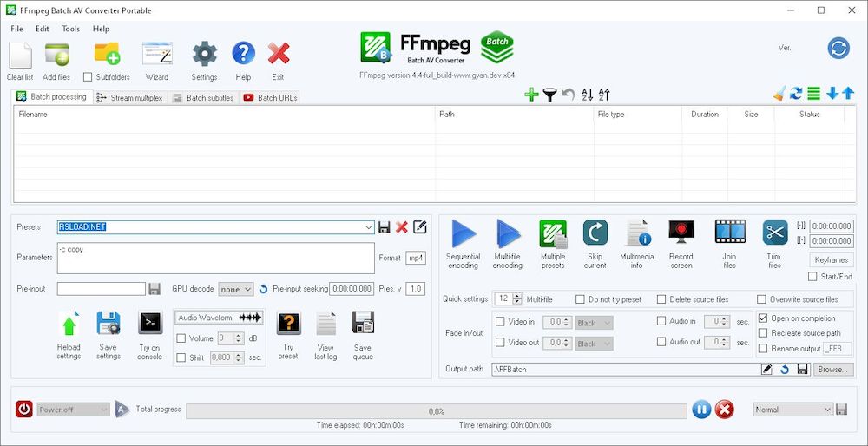This screenshot has height=446, width=868.
Task: Switch to Stream multiplex tab
Action: [129, 98]
